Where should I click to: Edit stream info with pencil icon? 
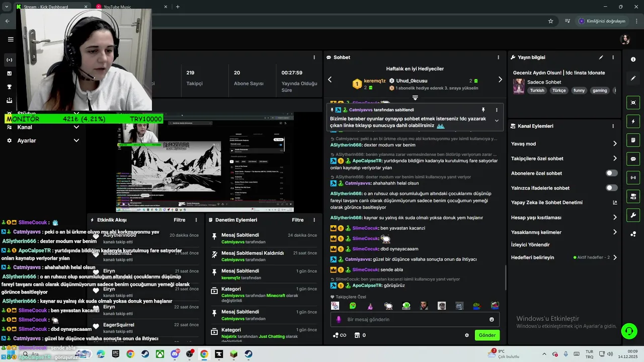[x=601, y=57]
